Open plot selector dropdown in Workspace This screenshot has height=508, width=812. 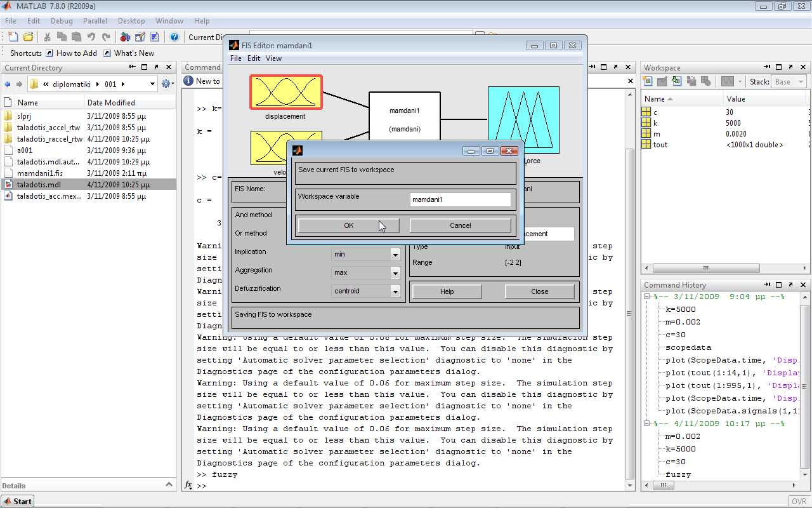pyautogui.click(x=740, y=81)
